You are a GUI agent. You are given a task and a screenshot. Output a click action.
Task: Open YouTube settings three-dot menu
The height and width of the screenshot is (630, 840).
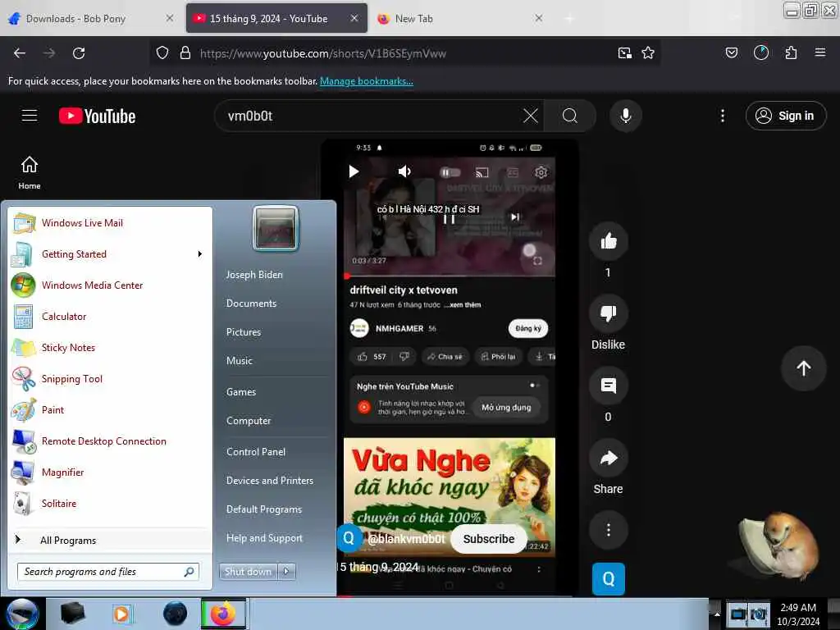[x=723, y=116]
